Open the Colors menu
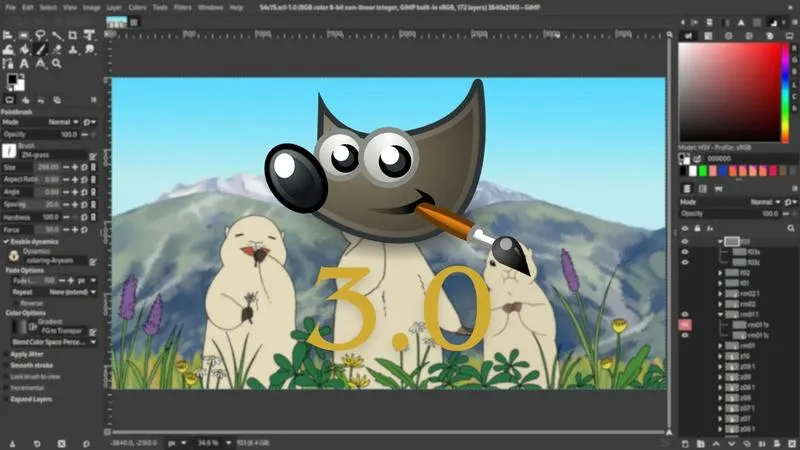The height and width of the screenshot is (450, 800). click(x=137, y=8)
